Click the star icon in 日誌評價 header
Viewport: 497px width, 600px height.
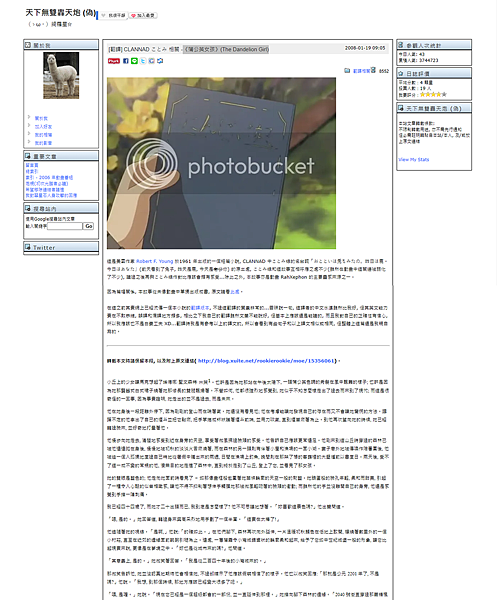point(401,73)
